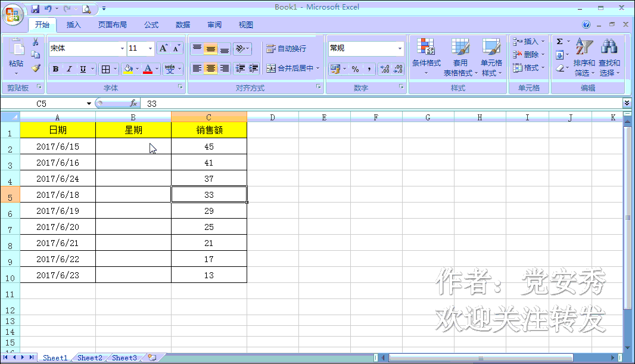The height and width of the screenshot is (364, 635).
Task: Open 套用表格格式 table styles menu
Action: 460,57
